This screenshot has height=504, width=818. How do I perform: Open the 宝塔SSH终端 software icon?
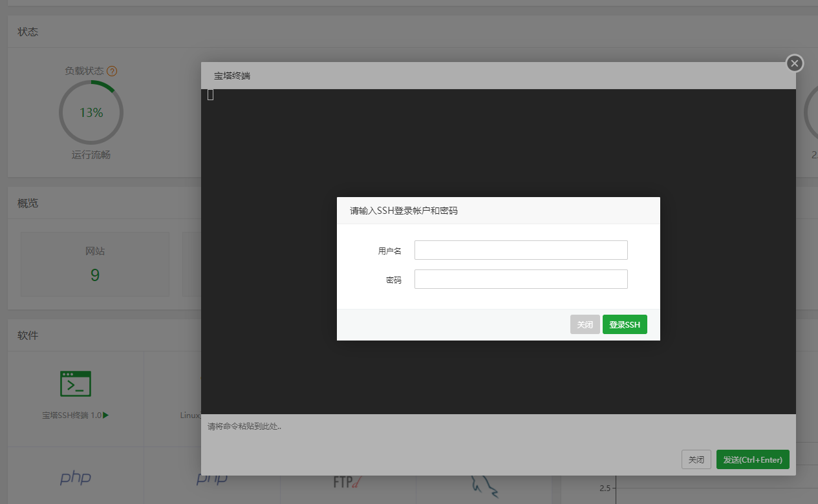pos(76,384)
